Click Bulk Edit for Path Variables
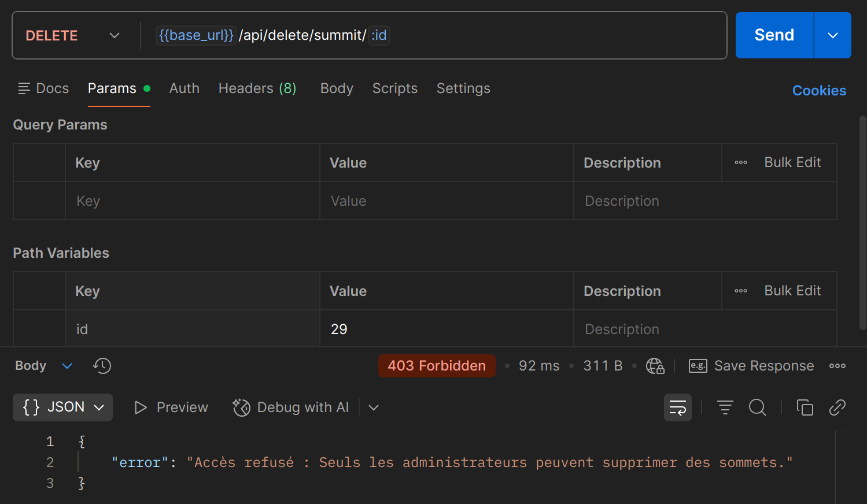Image resolution: width=867 pixels, height=504 pixels. coord(792,291)
